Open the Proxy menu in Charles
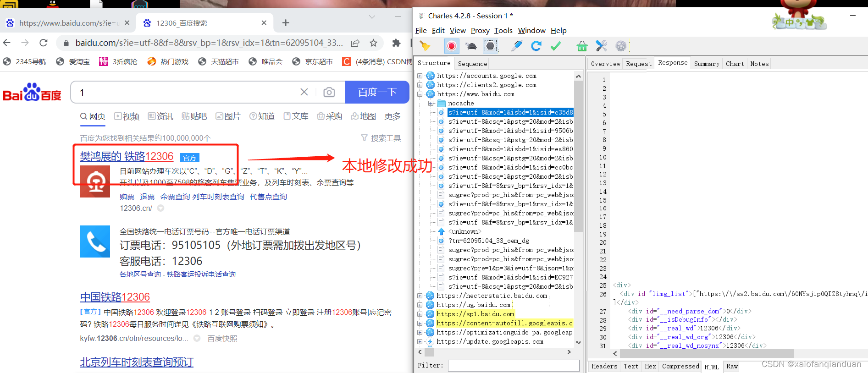 point(480,31)
